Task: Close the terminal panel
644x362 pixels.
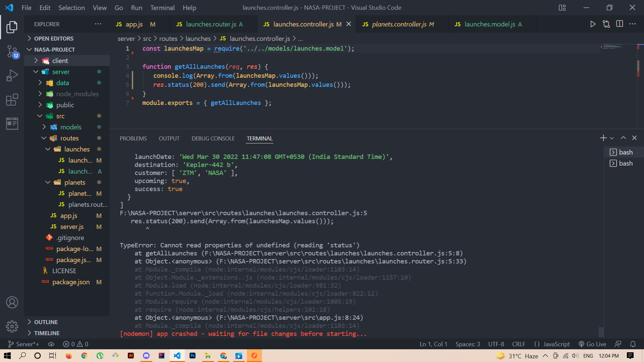Action: coord(634,138)
